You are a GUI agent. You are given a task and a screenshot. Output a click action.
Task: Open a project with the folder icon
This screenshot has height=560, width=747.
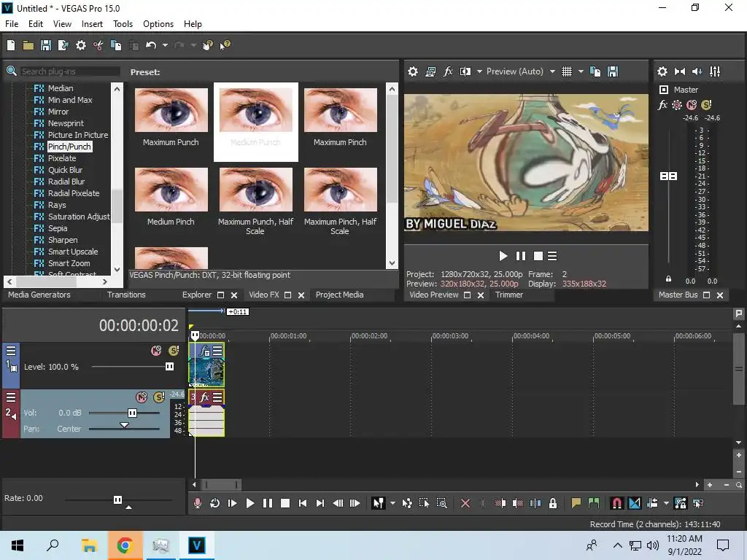point(28,45)
